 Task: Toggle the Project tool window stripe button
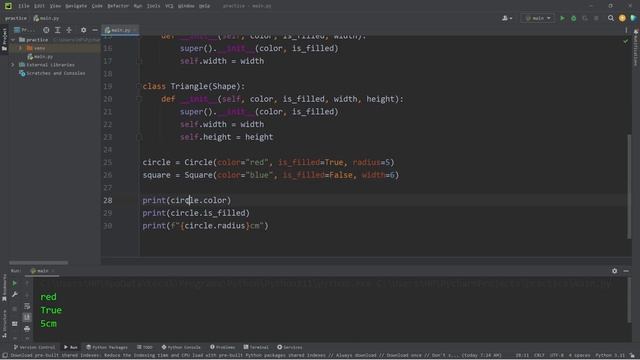click(x=4, y=40)
